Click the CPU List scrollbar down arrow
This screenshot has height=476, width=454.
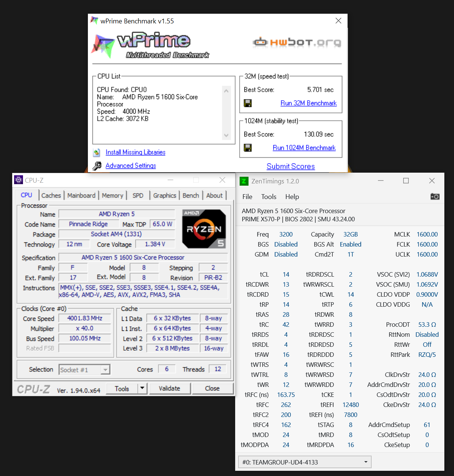(227, 135)
